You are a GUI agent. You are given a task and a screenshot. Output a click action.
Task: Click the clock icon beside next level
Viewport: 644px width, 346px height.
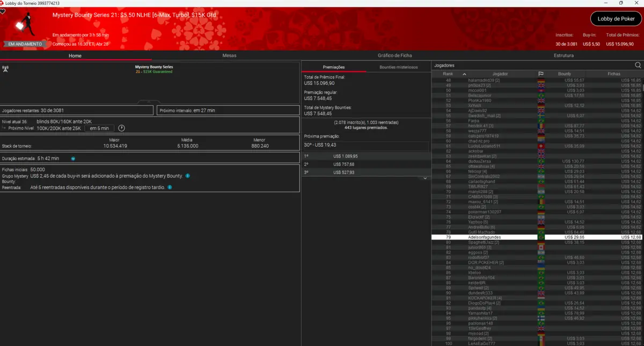[121, 128]
